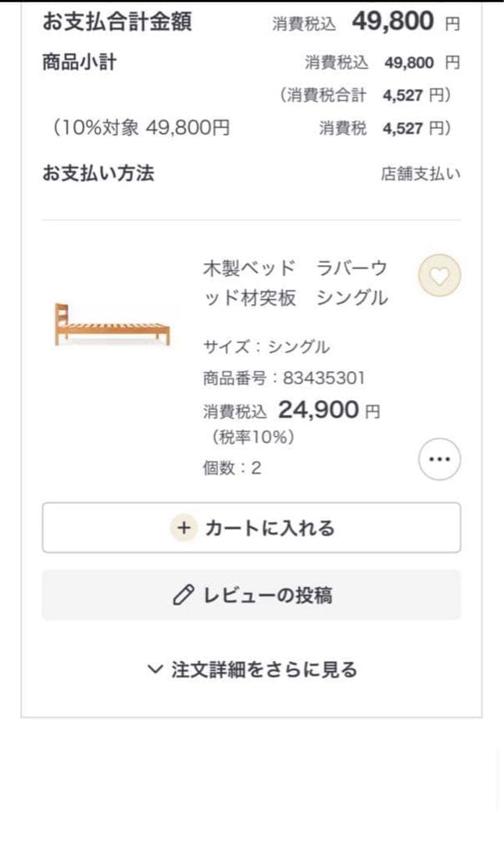Open the ellipsis (…) options menu
This screenshot has height=844, width=504.
coord(439,460)
